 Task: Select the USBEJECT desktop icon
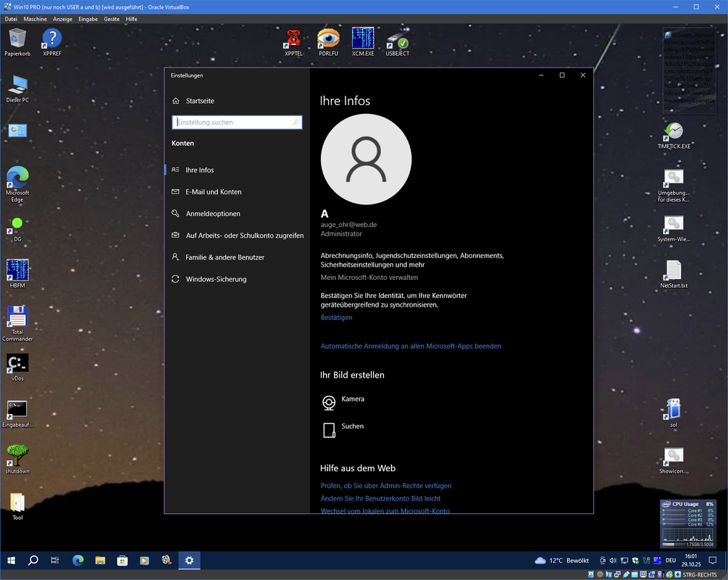tap(398, 42)
